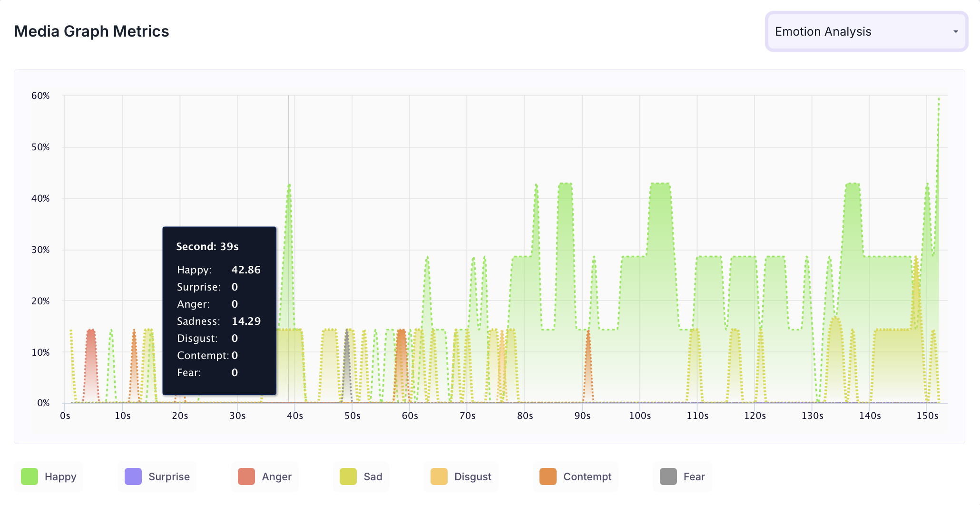Click the Media Graph Metrics heading
This screenshot has width=980, height=505.
[92, 31]
